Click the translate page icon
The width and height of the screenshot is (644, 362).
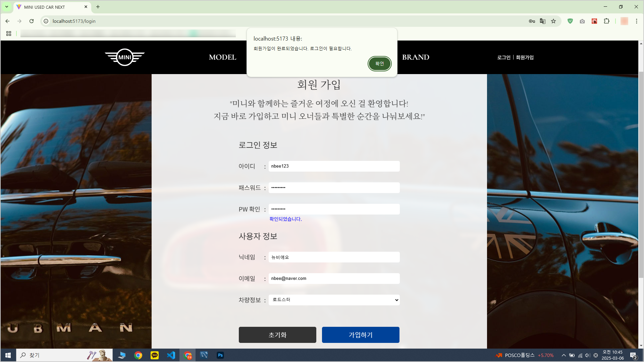click(542, 21)
